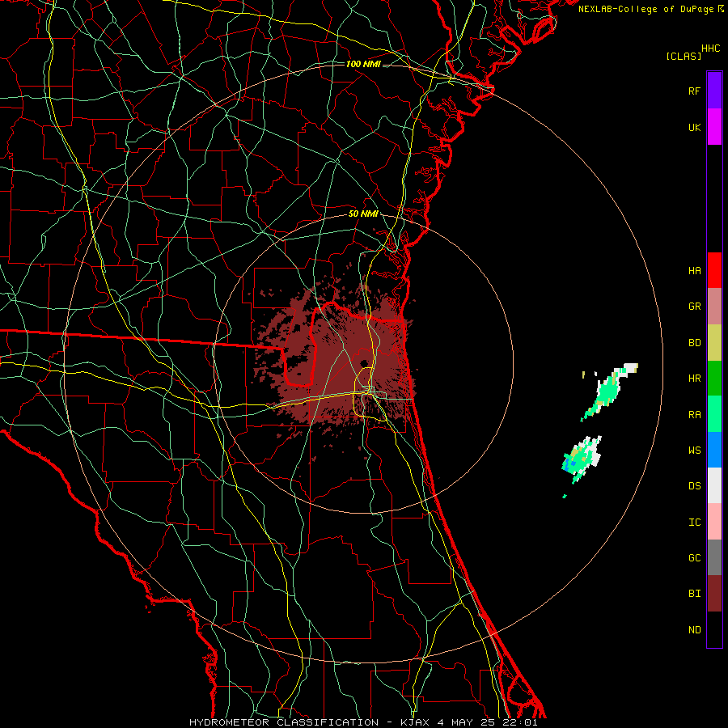The width and height of the screenshot is (728, 728).
Task: Click the purple RF color swatch in legend
Action: coord(714,91)
